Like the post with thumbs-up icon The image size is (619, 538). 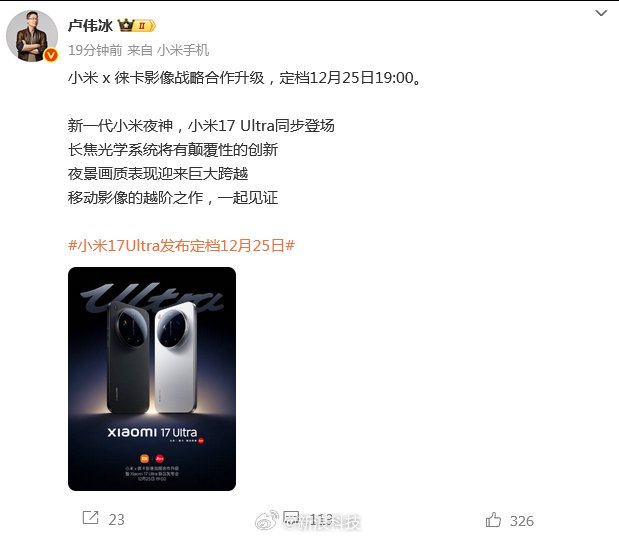[493, 520]
